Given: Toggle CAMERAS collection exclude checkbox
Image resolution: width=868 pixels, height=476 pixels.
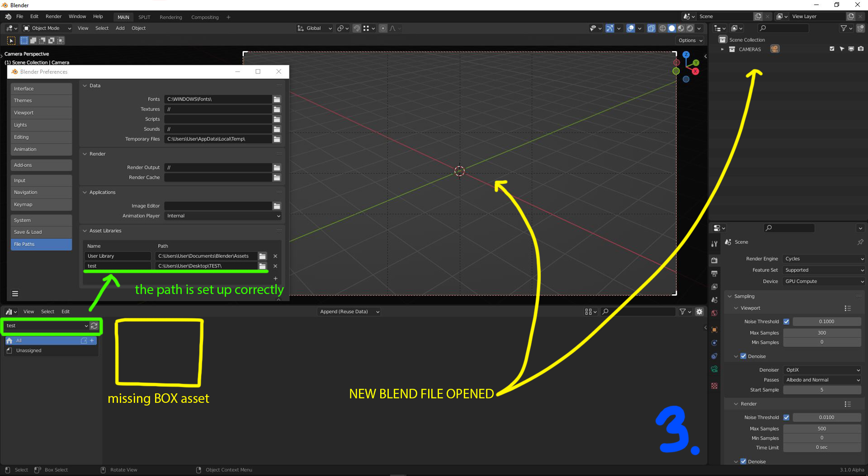Looking at the screenshot, I should [x=832, y=49].
